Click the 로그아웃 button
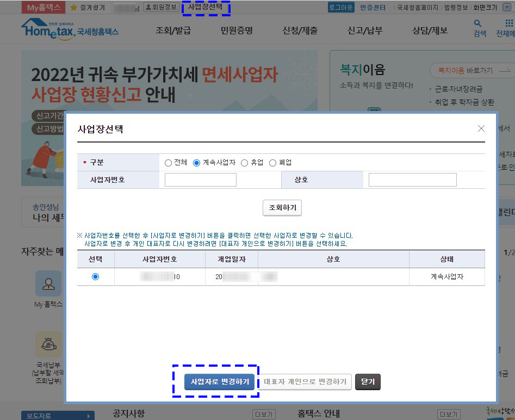 [x=341, y=7]
